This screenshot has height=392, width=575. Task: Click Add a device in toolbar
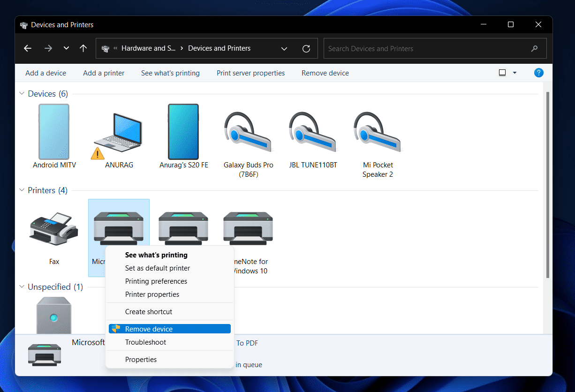click(x=45, y=73)
